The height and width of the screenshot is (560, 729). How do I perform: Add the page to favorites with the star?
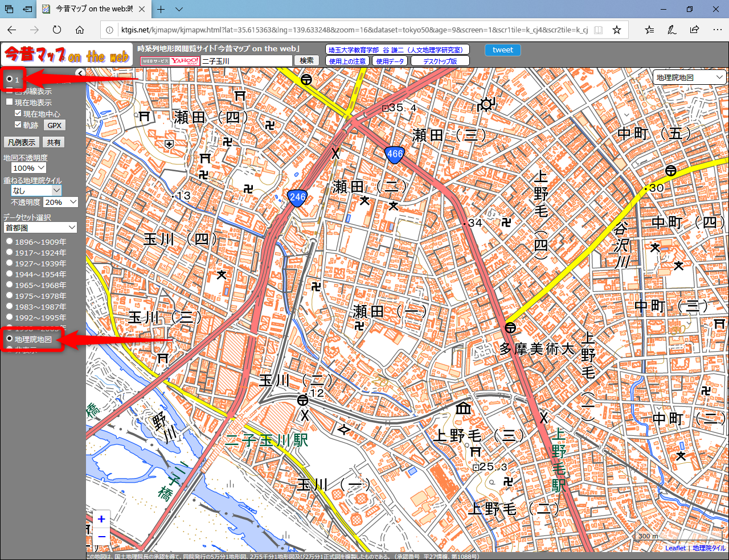tap(616, 30)
